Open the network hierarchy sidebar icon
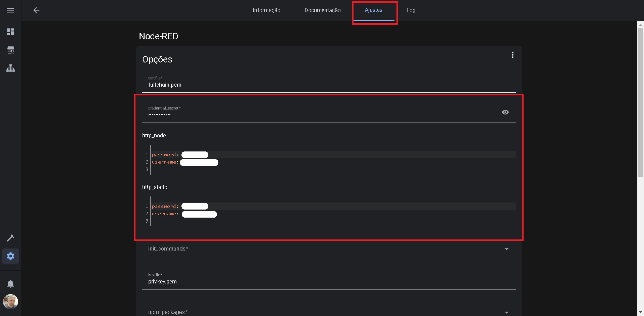This screenshot has height=316, width=644. tap(10, 68)
